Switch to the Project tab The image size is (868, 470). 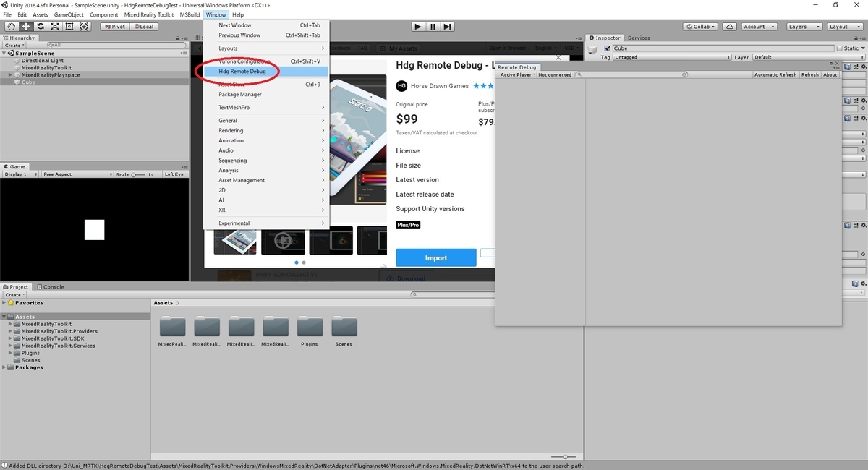click(x=16, y=287)
